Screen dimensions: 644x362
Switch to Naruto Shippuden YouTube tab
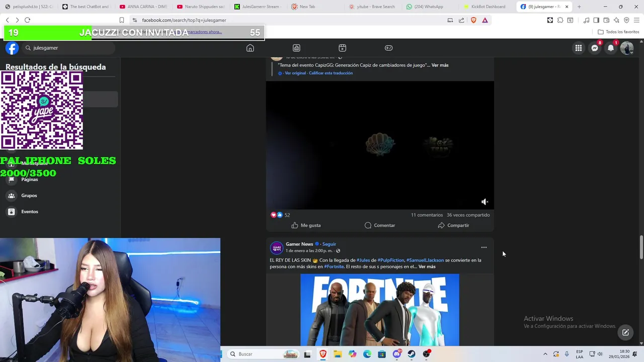[x=201, y=7]
